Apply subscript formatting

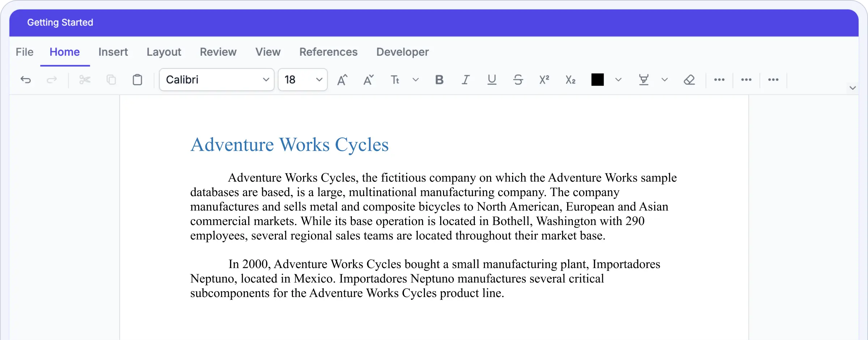(570, 80)
